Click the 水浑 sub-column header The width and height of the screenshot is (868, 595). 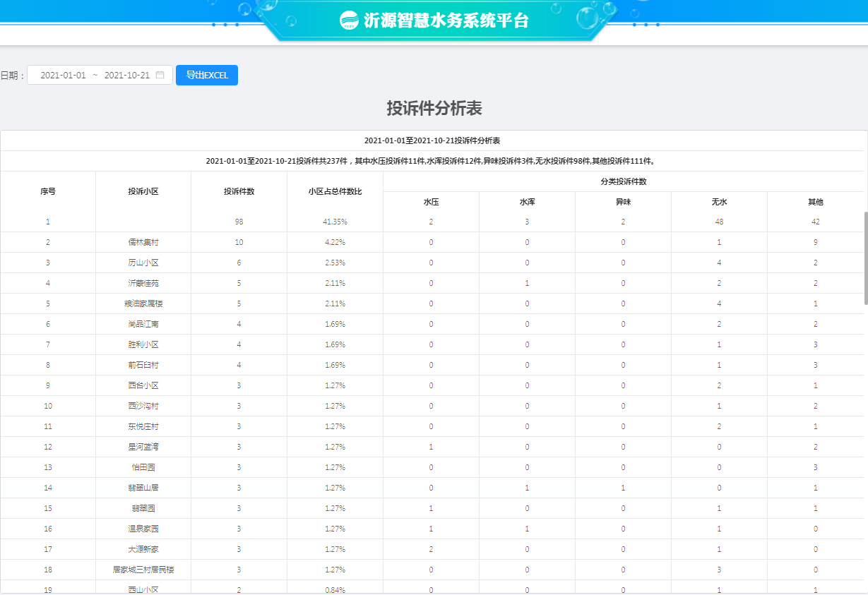(527, 202)
